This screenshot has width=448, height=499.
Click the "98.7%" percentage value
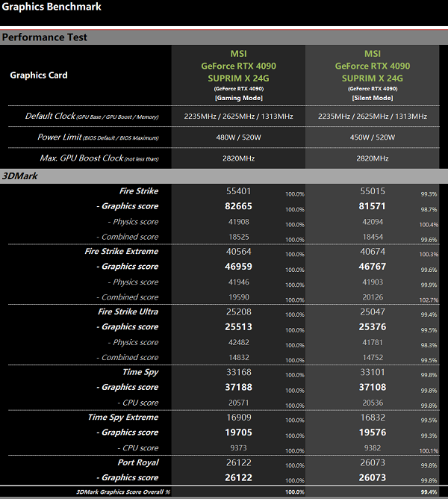pos(429,209)
